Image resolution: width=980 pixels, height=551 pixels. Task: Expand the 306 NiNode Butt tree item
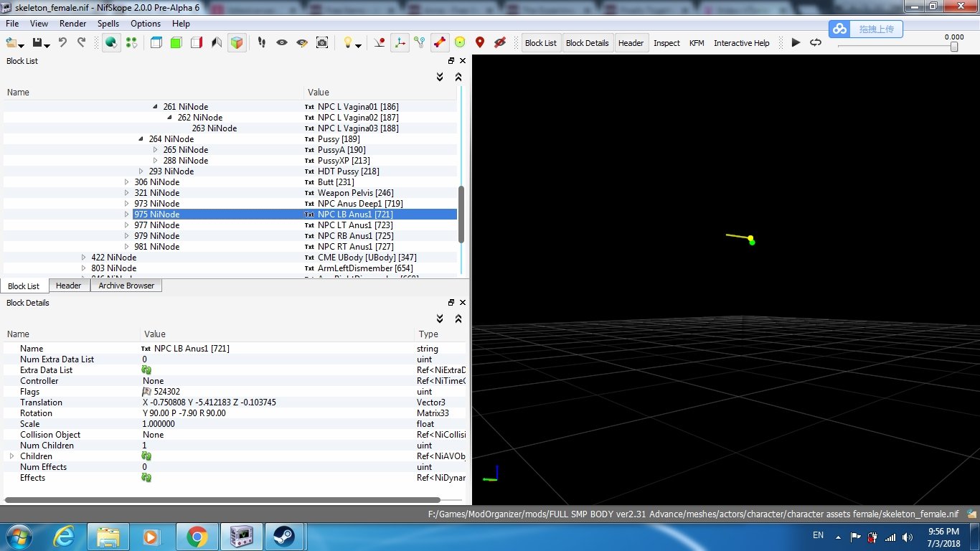(x=127, y=182)
